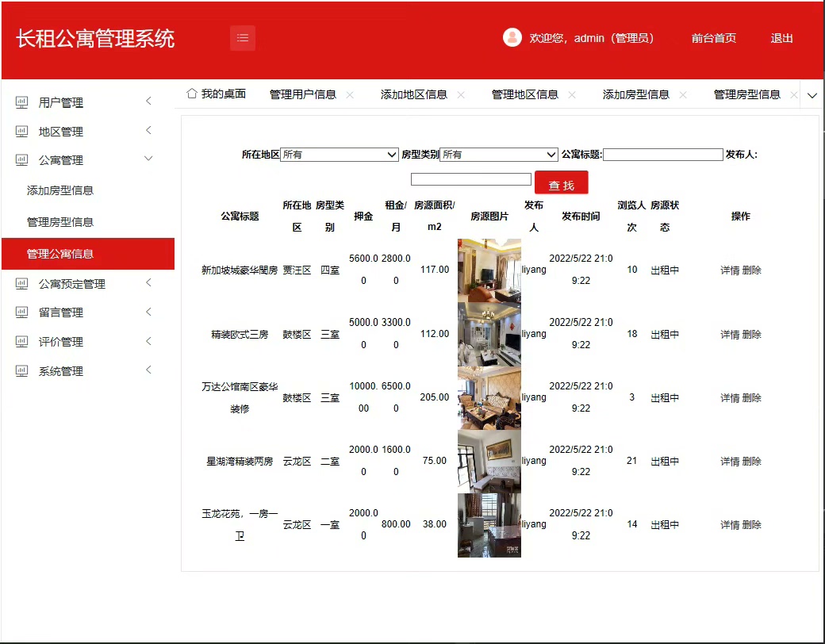Expand the 系统管理 menu chevron
Screen dimensions: 825x644
(x=149, y=370)
